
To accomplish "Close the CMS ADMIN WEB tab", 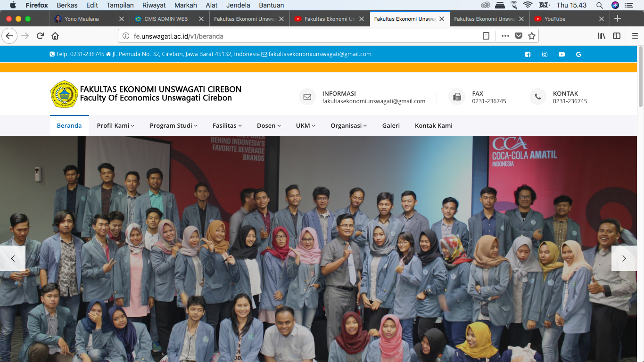I will tap(201, 19).
